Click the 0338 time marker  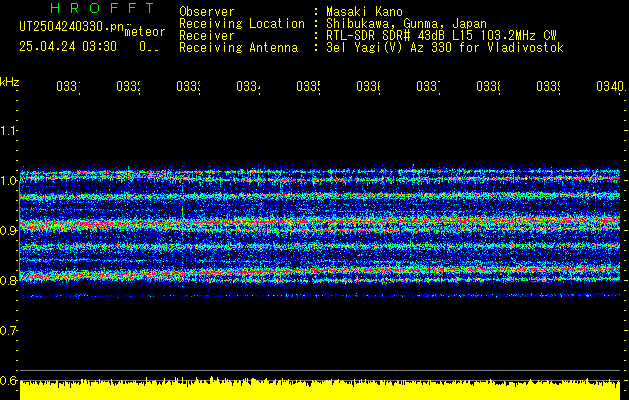[x=488, y=87]
